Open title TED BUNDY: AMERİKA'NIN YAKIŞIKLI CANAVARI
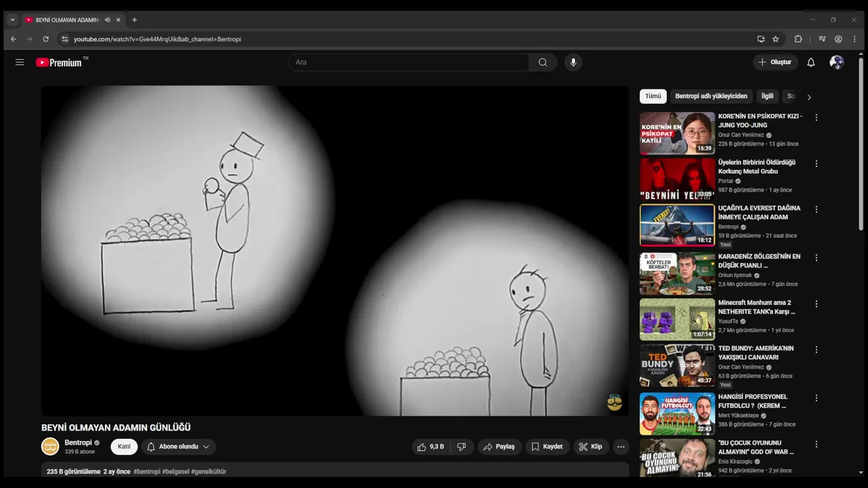 point(756,352)
